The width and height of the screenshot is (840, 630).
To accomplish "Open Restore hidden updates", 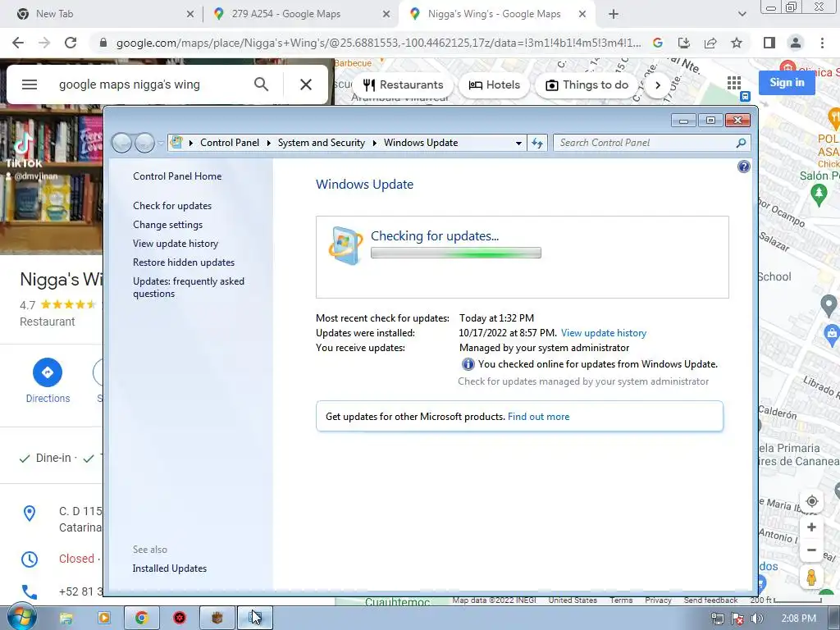I will (184, 262).
